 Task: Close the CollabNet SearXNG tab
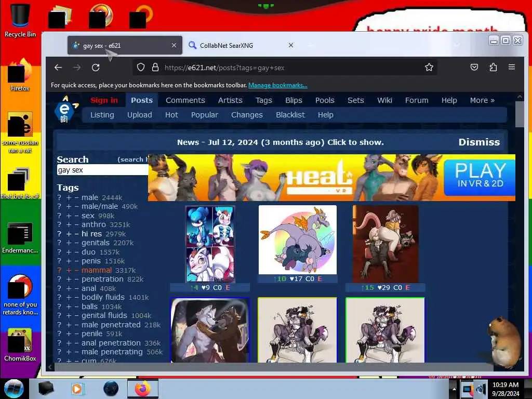tap(291, 45)
